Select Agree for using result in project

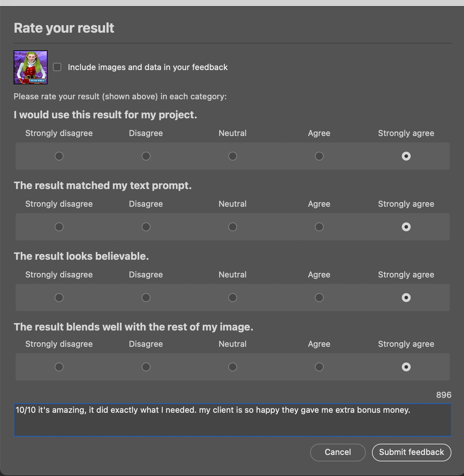click(x=319, y=156)
